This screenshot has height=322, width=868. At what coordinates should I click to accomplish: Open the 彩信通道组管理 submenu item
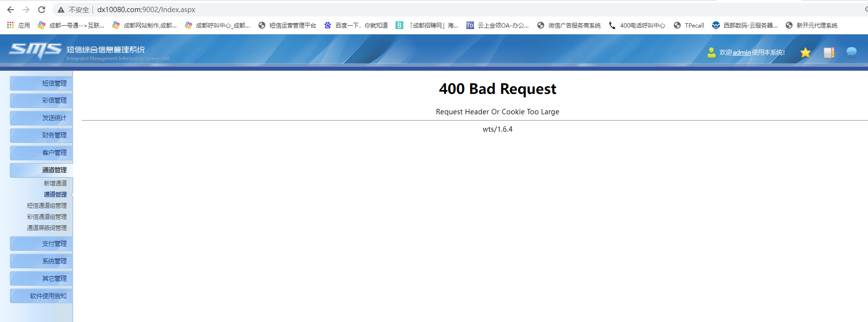click(x=46, y=216)
